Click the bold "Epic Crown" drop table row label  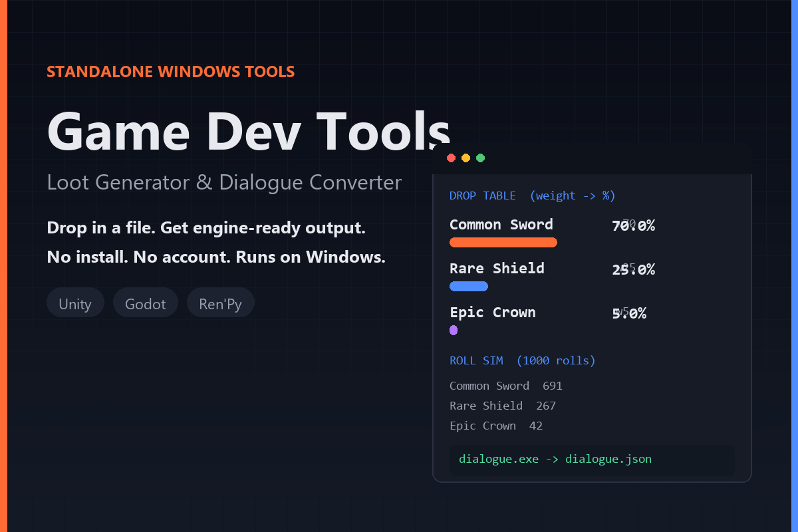493,313
